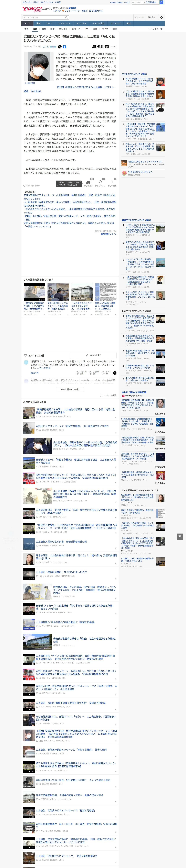The image size is (186, 868).
Task: Click the コメントを書く button
Action: point(93,355)
